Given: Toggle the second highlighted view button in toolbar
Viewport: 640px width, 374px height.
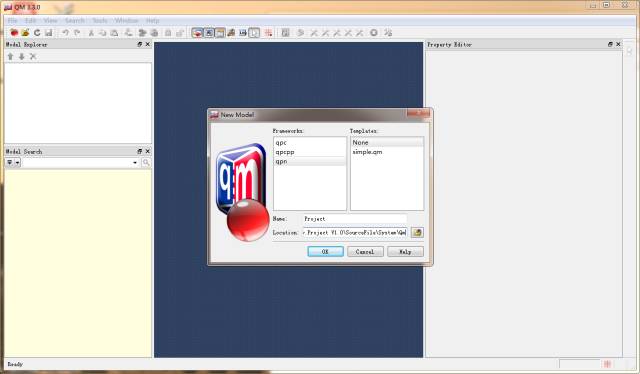Looking at the screenshot, I should (x=209, y=33).
